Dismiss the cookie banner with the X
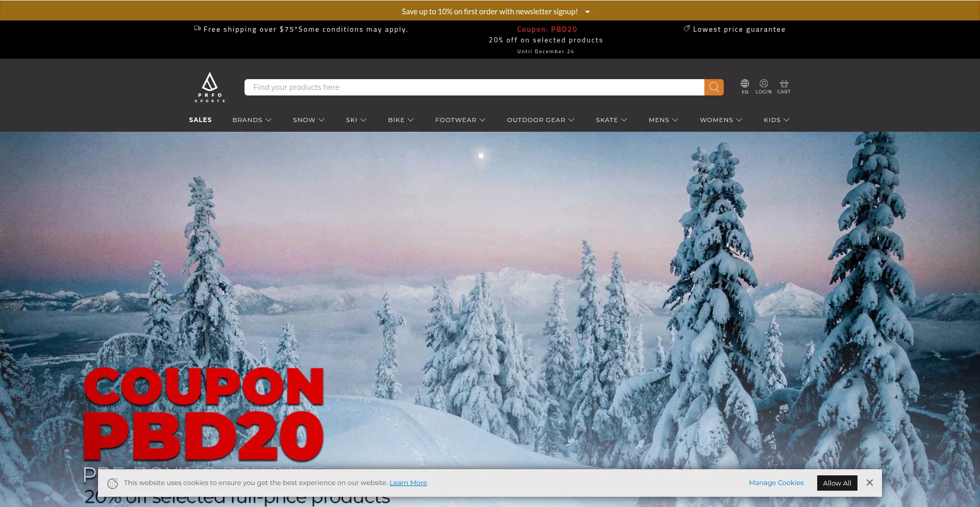Image resolution: width=980 pixels, height=507 pixels. tap(869, 482)
